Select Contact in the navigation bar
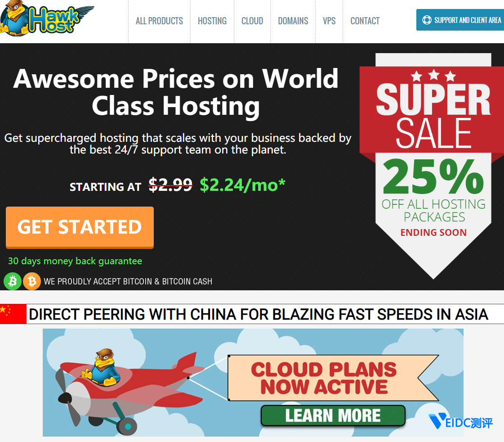This screenshot has height=442, width=504. coord(365,21)
